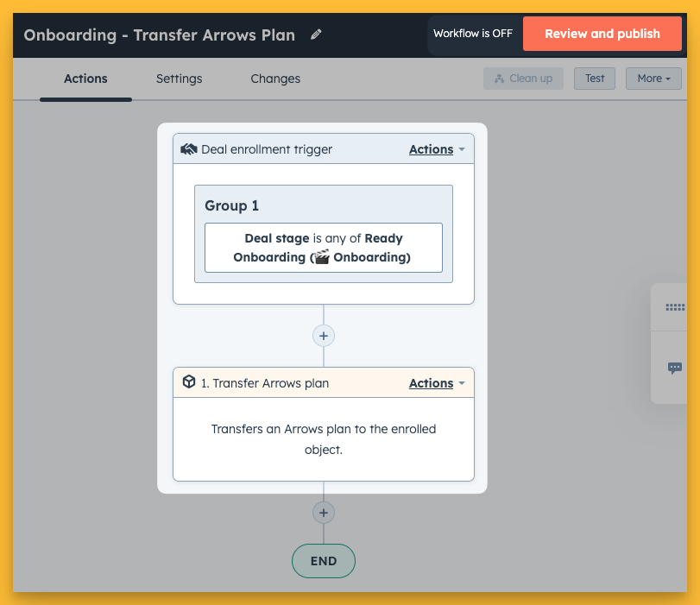Switch to the Settings tab
This screenshot has width=700, height=605.
point(179,79)
